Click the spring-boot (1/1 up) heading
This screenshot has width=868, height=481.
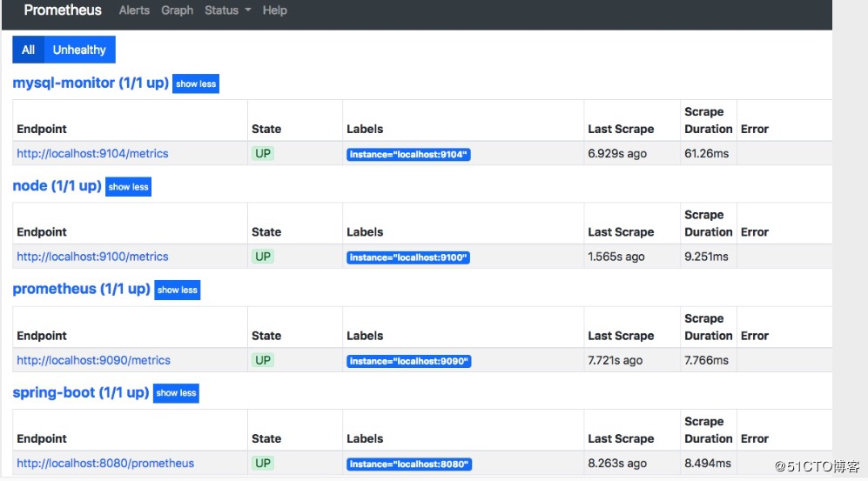pos(81,393)
